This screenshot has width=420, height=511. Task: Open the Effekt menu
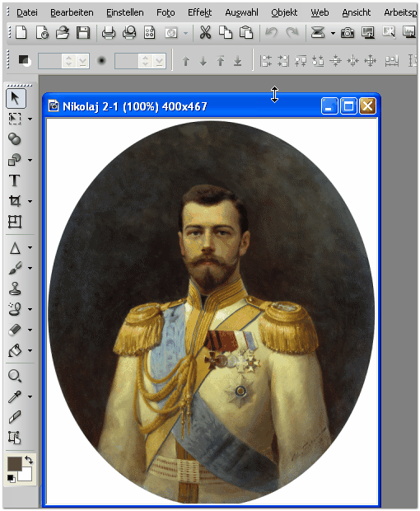199,12
